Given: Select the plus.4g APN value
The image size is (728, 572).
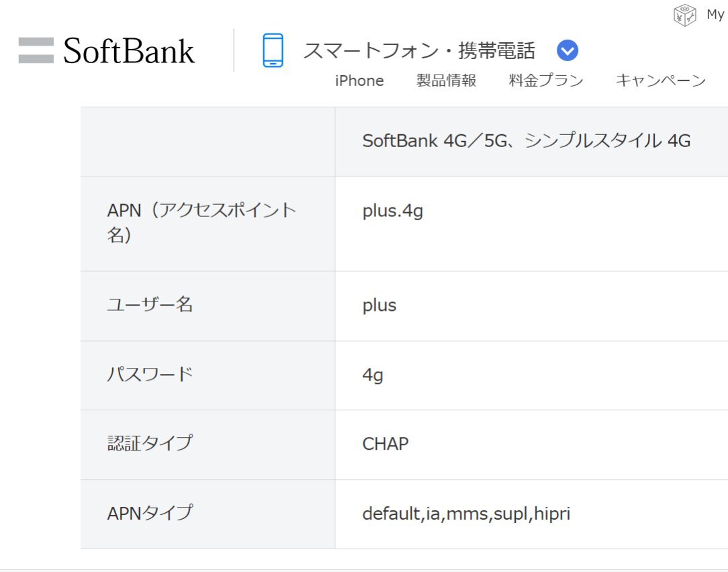Looking at the screenshot, I should coord(392,211).
